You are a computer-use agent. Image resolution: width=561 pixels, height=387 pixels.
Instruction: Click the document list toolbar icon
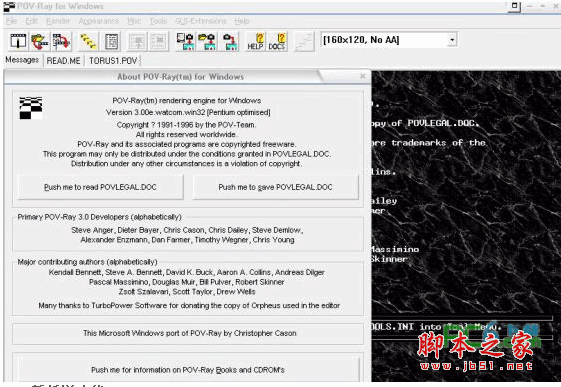(111, 41)
